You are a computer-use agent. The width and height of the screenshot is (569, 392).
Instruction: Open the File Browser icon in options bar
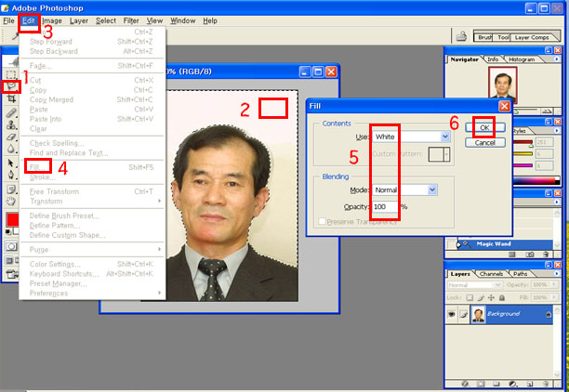pyautogui.click(x=461, y=36)
